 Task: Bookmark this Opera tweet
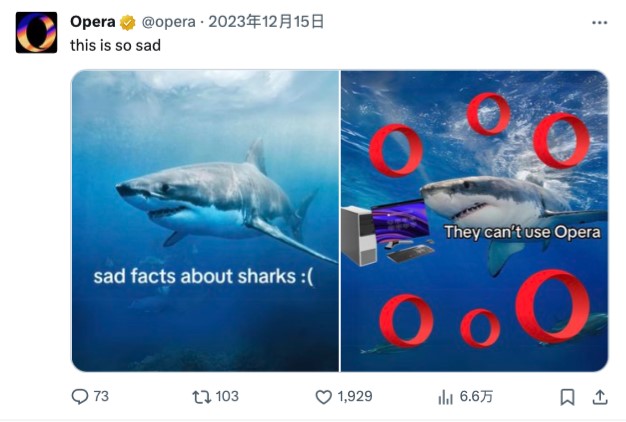click(567, 397)
